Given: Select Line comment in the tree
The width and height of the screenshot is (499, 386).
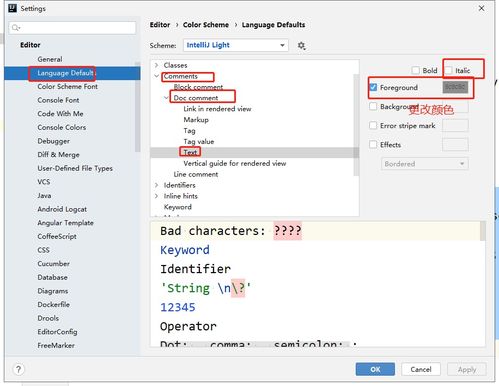Looking at the screenshot, I should (196, 174).
